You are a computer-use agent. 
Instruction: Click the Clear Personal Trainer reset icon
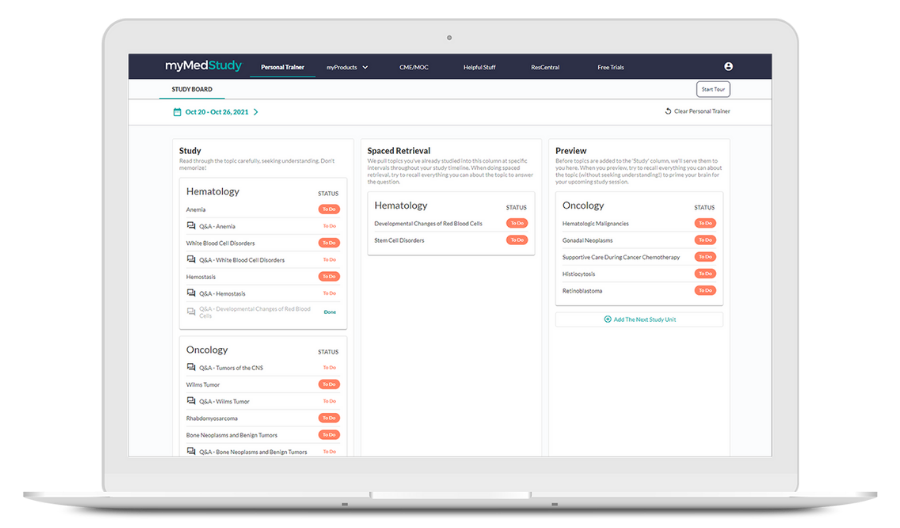(668, 111)
